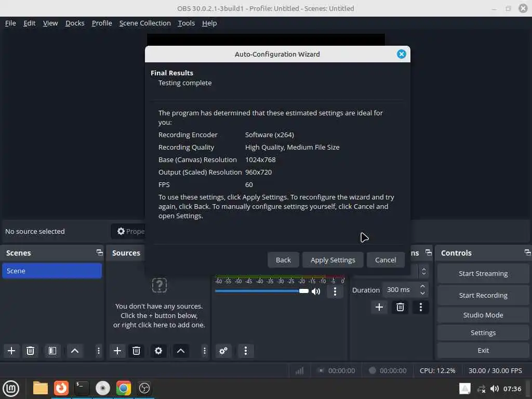The height and width of the screenshot is (399, 532).
Task: Open the View menu
Action: click(50, 23)
